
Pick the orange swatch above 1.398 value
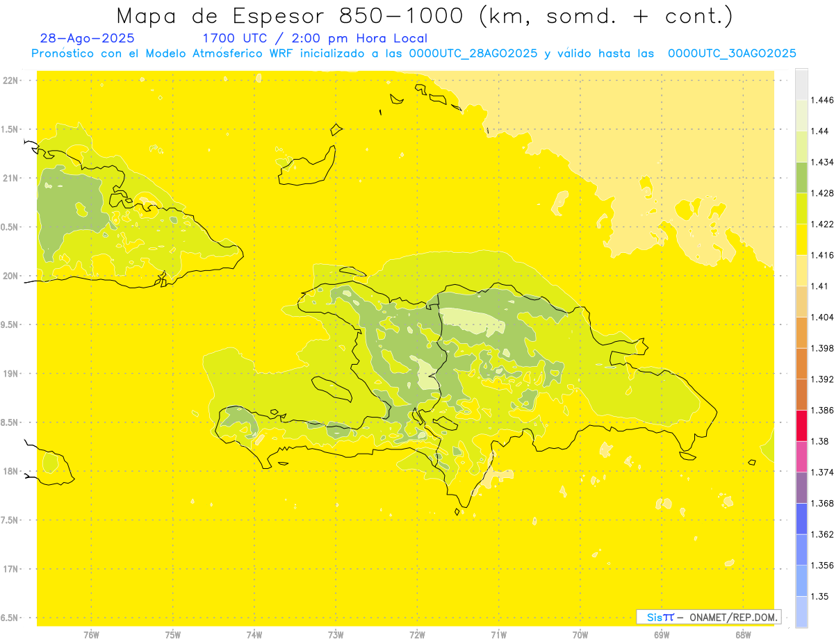pyautogui.click(x=801, y=332)
